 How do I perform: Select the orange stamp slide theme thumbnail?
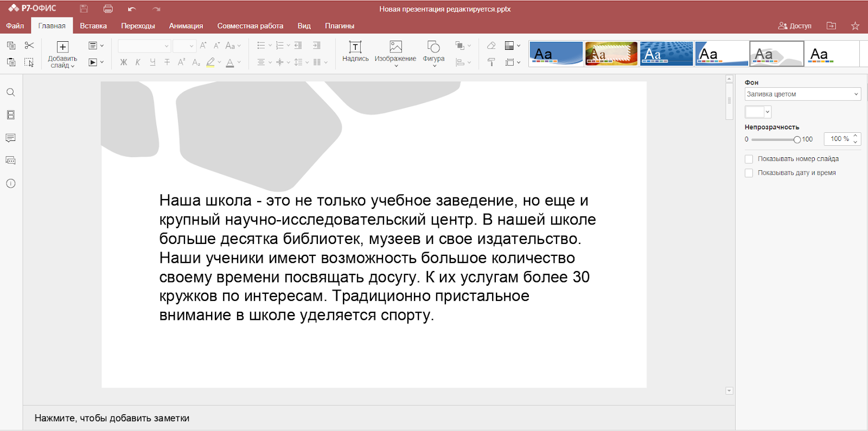point(611,54)
